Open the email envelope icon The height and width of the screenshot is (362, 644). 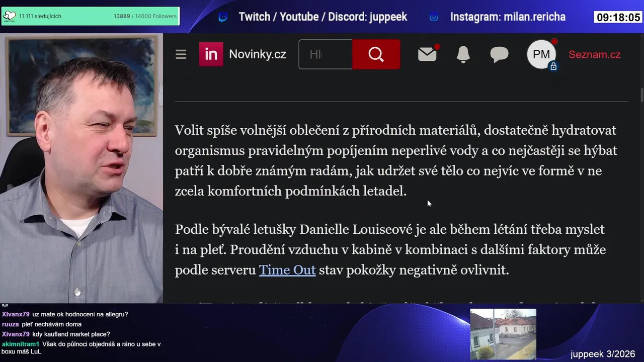[x=428, y=54]
